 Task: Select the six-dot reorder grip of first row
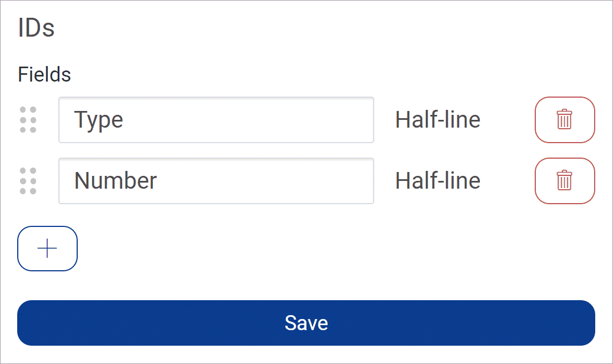(x=28, y=119)
